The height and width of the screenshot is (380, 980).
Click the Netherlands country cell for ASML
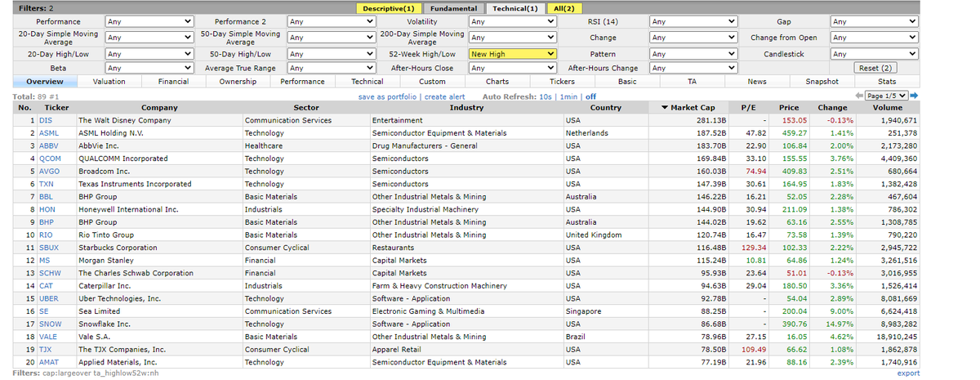point(586,132)
